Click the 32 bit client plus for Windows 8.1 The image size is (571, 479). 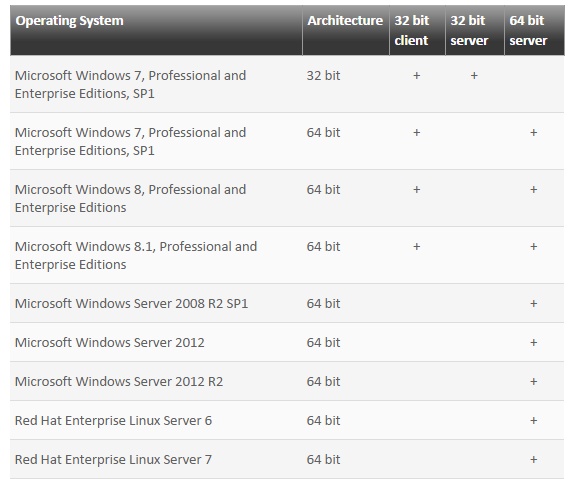click(417, 247)
